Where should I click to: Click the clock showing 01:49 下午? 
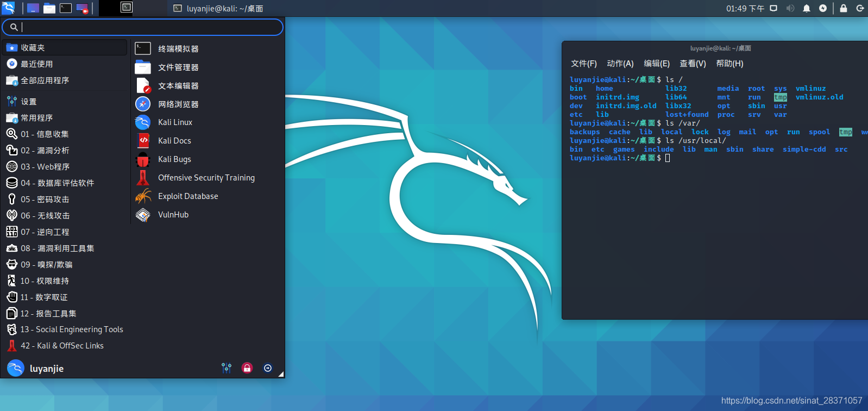[x=745, y=8]
